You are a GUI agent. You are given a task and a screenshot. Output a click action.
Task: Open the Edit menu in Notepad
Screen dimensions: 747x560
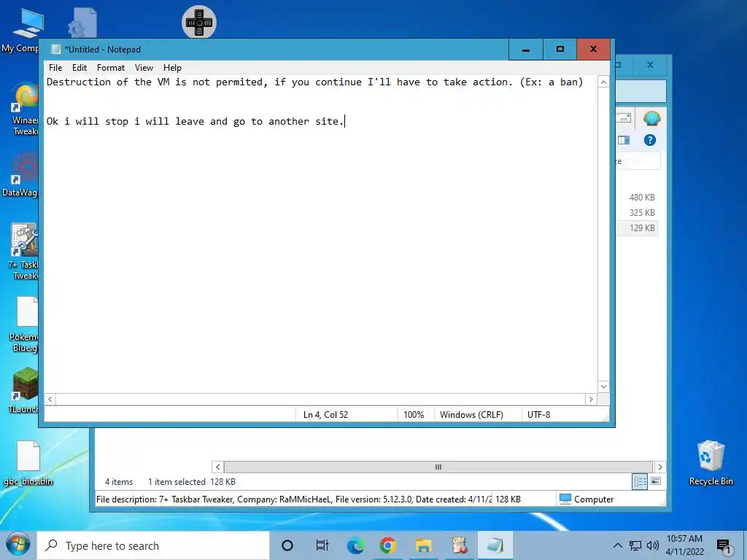[79, 68]
